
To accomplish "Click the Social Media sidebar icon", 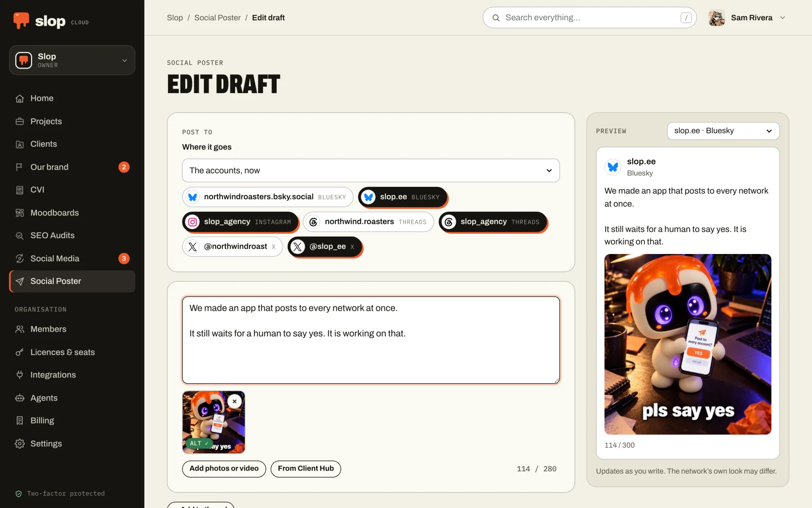I will [19, 258].
